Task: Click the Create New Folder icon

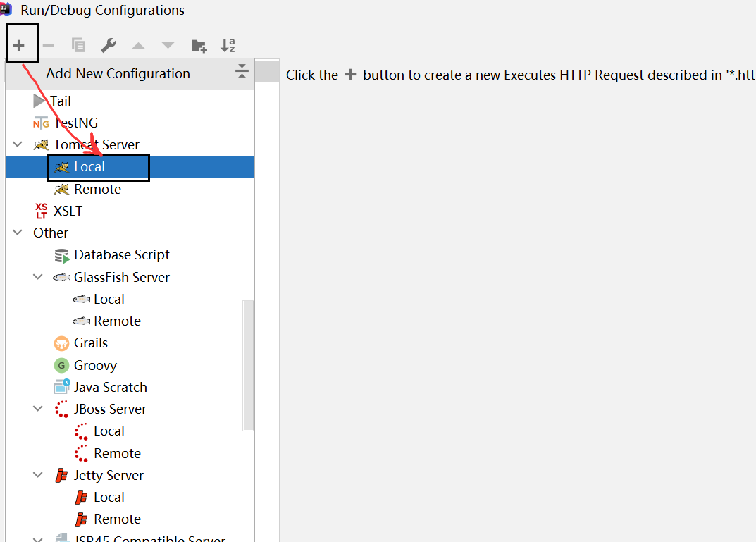Action: point(199,46)
